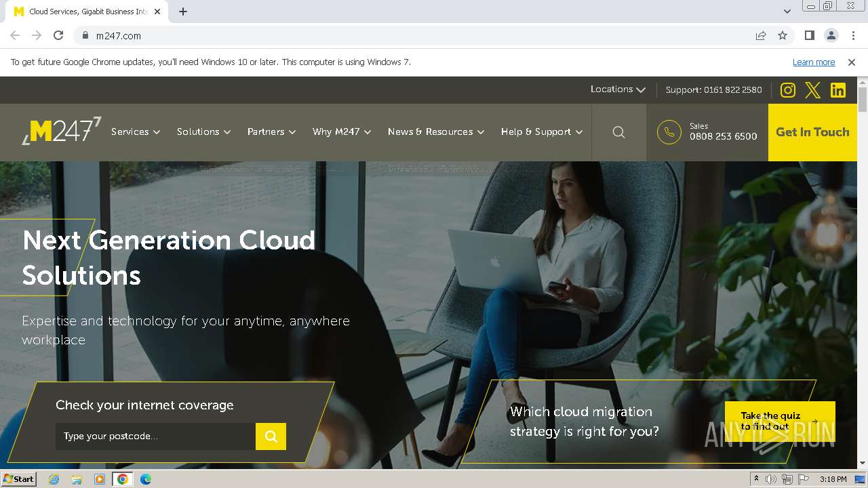
Task: Share this page icon in address bar
Action: (x=761, y=35)
